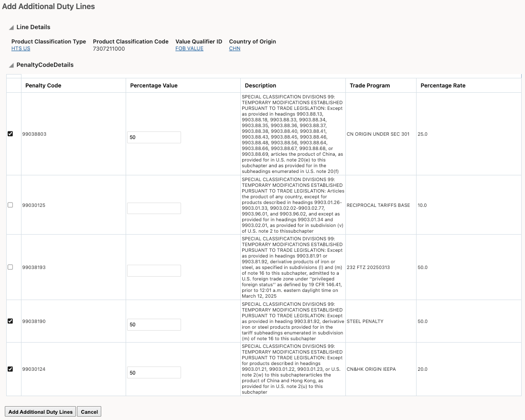The width and height of the screenshot is (525, 420).
Task: Collapse the Line Details section
Action: point(11,27)
